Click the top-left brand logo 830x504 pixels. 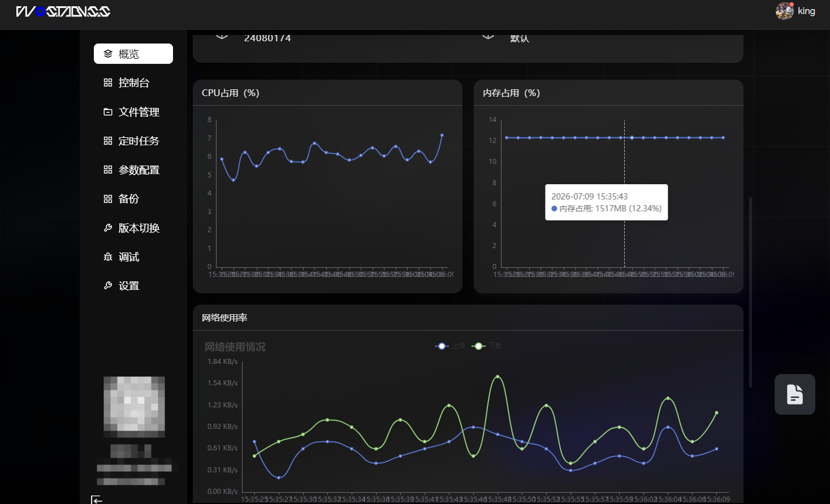coord(63,11)
